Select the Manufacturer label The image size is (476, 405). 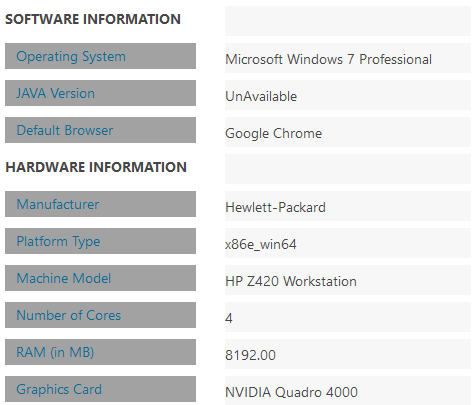58,204
